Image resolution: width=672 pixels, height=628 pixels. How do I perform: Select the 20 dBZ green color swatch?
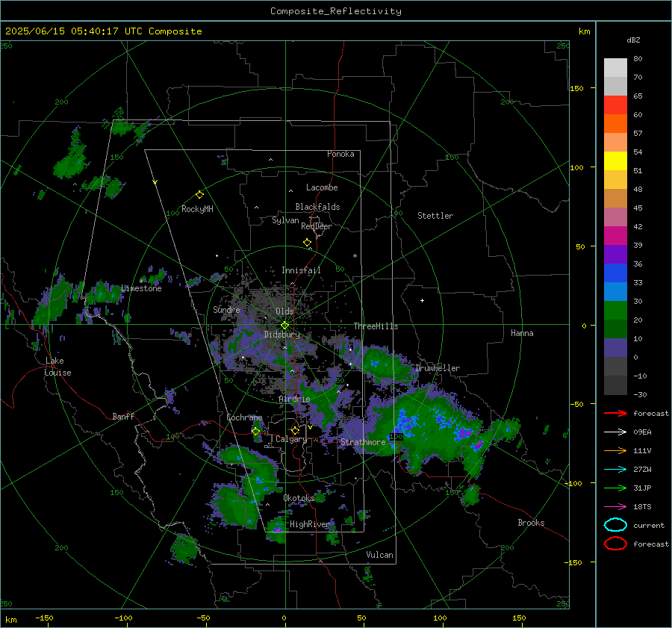(x=615, y=311)
